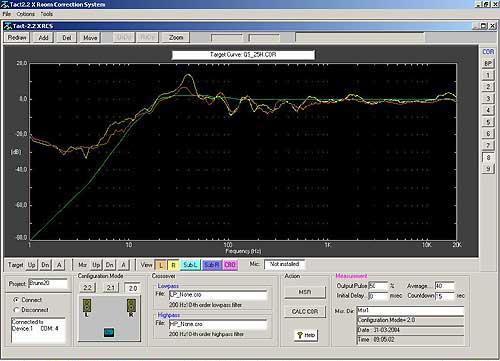Click the Del toolbar button

67,38
